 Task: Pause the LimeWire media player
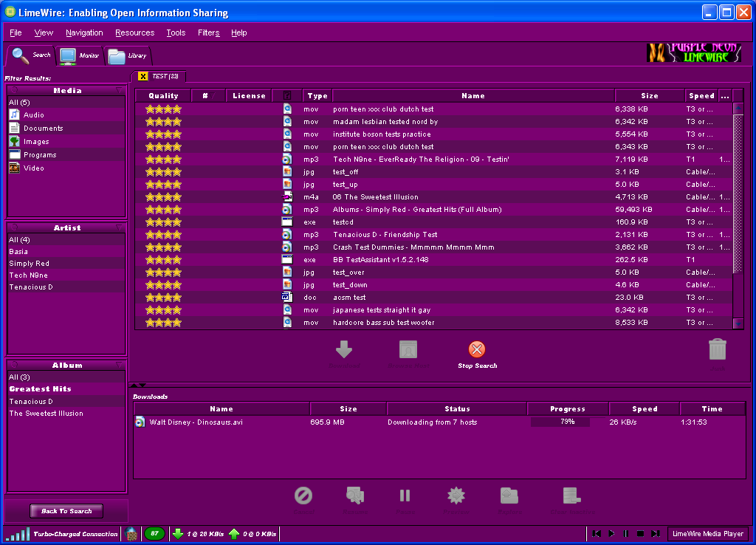click(626, 533)
